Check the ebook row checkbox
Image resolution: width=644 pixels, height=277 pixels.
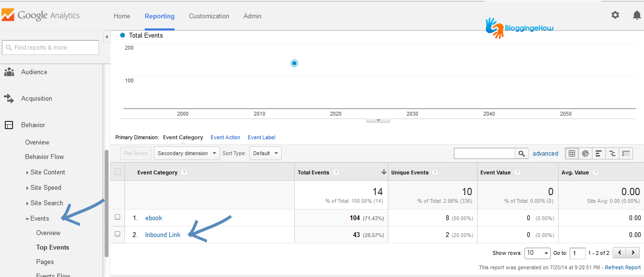[118, 217]
